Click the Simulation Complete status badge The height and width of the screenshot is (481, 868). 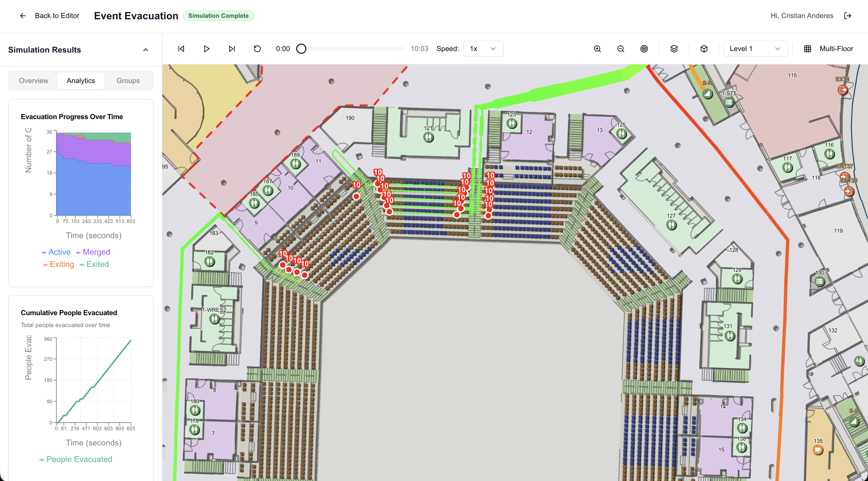[x=218, y=16]
